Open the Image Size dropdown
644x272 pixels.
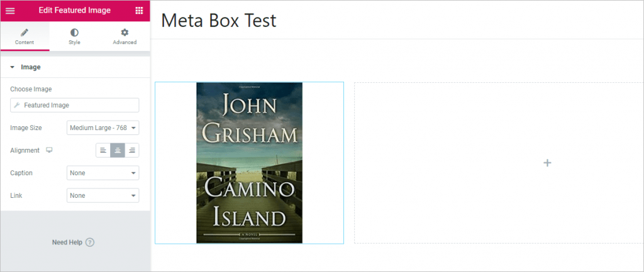103,128
